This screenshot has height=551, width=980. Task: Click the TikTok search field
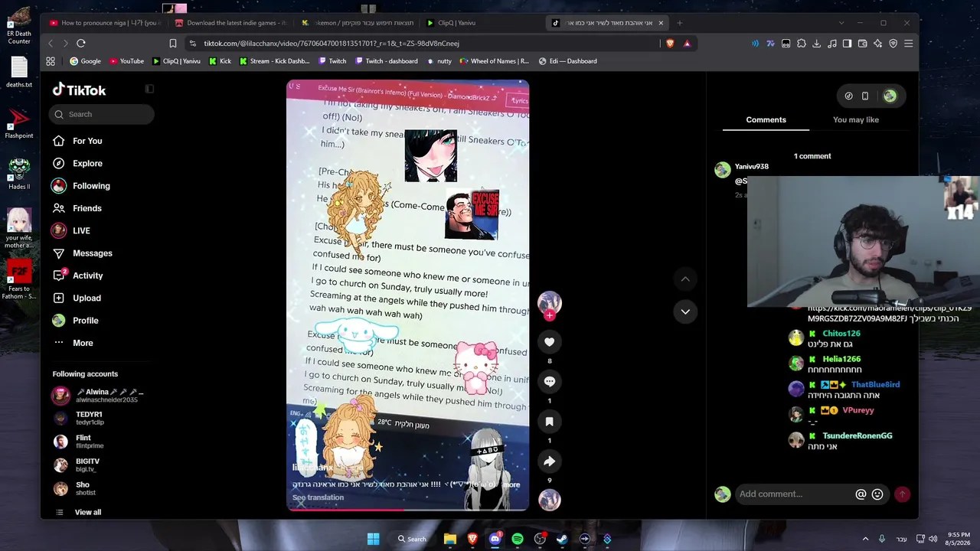(x=102, y=114)
